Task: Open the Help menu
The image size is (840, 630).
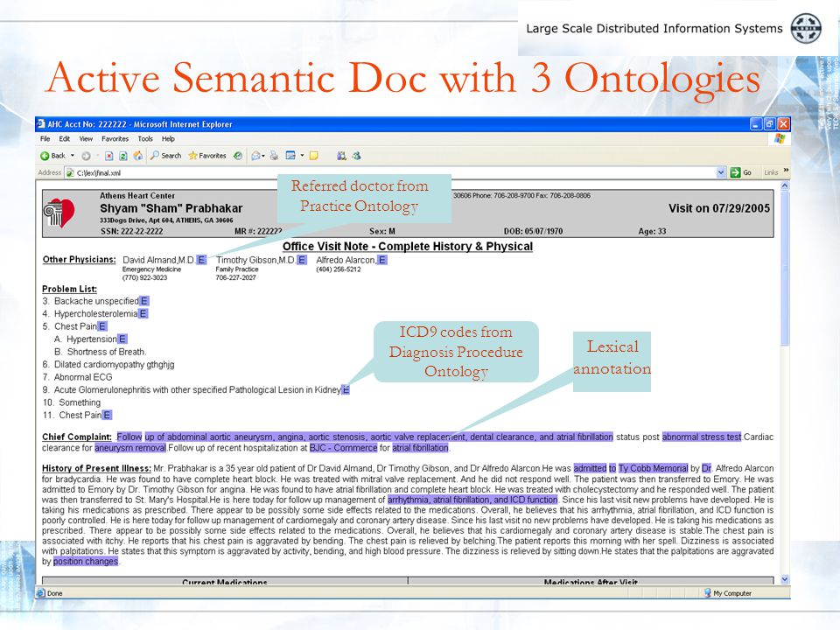Action: point(168,139)
